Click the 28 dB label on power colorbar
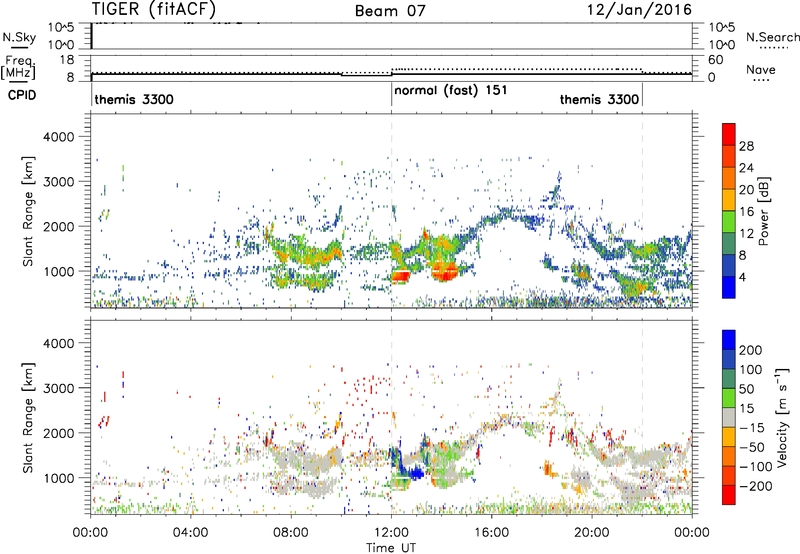The width and height of the screenshot is (800, 554). click(746, 146)
